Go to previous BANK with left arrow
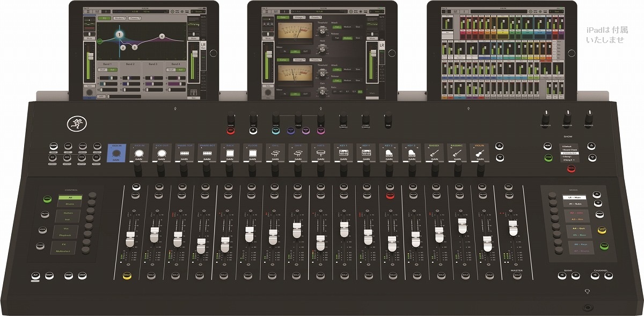644x316 pixels. point(561,276)
